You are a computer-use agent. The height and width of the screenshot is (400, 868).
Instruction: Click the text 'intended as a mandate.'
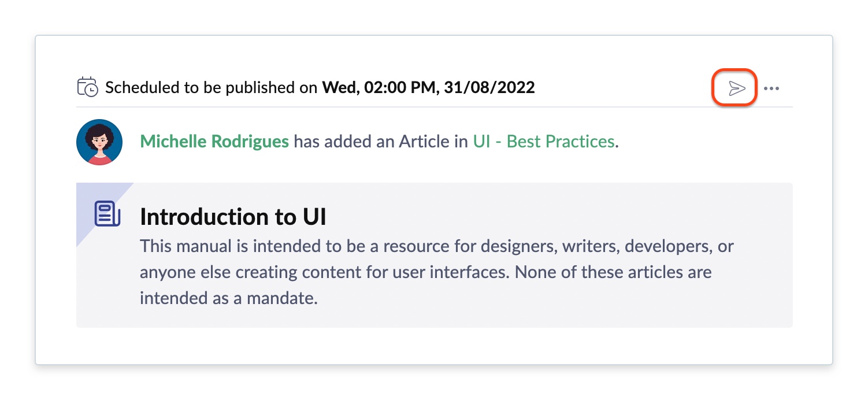229,299
